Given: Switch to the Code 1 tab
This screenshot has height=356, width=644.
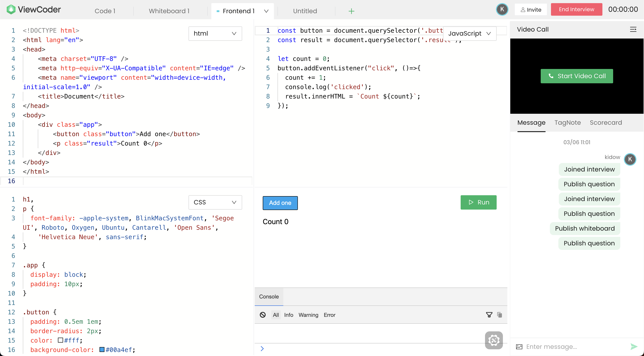Looking at the screenshot, I should 105,11.
